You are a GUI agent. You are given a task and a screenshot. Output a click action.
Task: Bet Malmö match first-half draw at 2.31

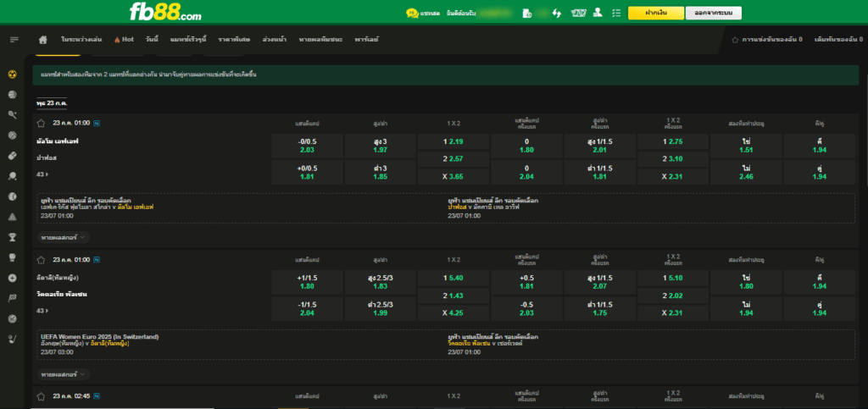(x=672, y=177)
